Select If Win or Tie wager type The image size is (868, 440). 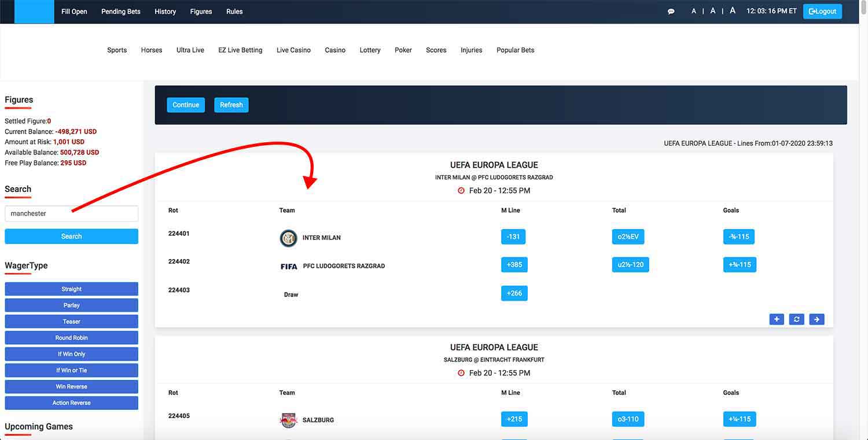click(x=71, y=370)
